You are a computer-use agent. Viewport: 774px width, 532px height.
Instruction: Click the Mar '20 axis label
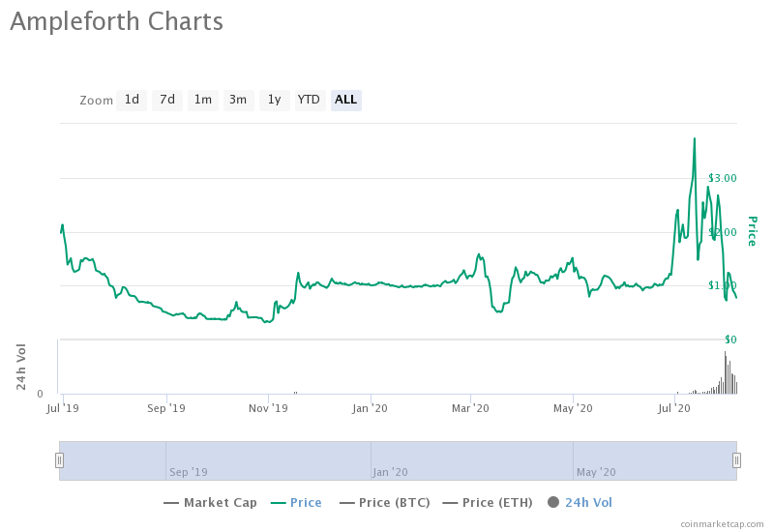pyautogui.click(x=470, y=408)
